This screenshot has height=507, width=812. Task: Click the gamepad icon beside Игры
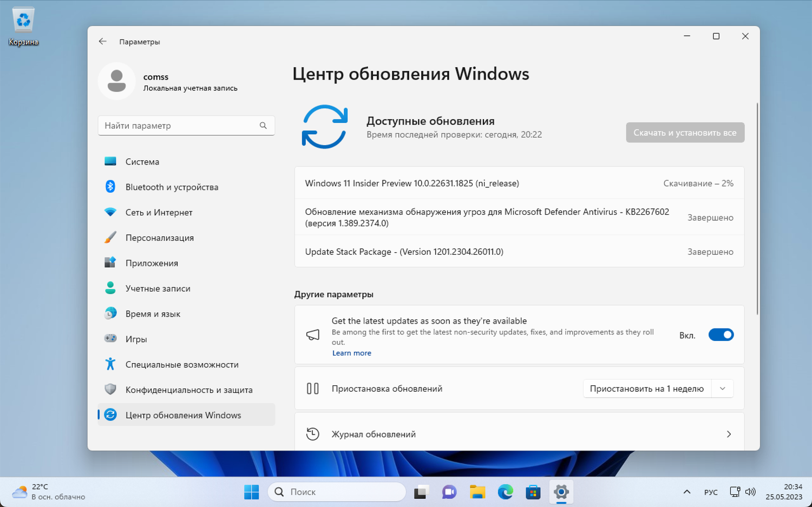point(110,339)
